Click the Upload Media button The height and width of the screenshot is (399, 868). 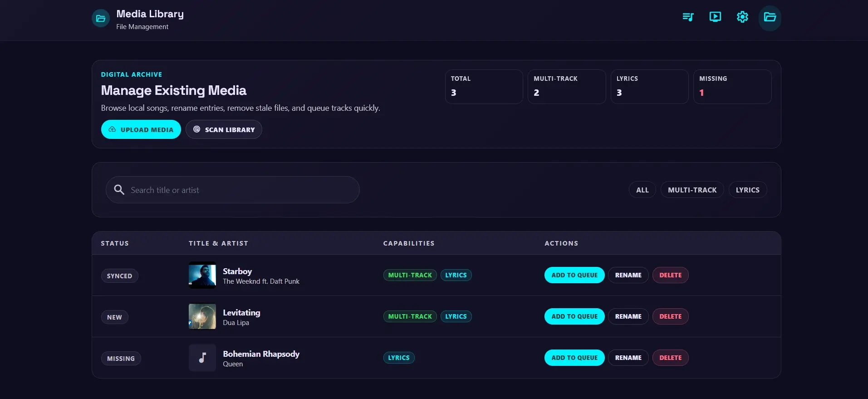pos(141,129)
